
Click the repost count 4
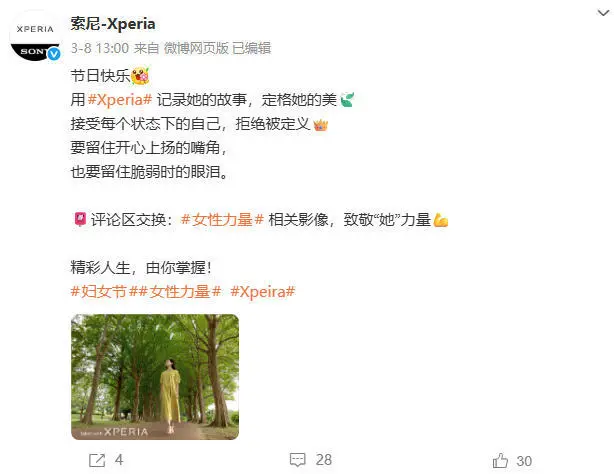pos(119,460)
